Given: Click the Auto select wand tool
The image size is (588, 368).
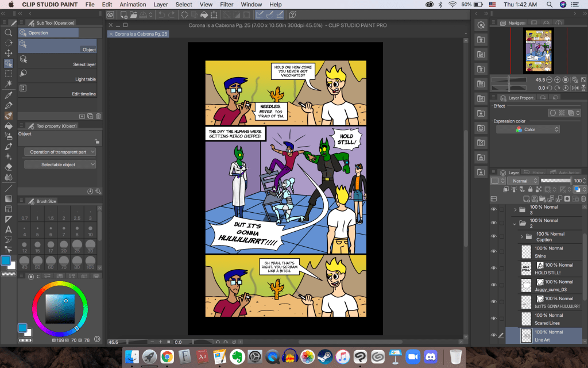Looking at the screenshot, I should tap(9, 85).
